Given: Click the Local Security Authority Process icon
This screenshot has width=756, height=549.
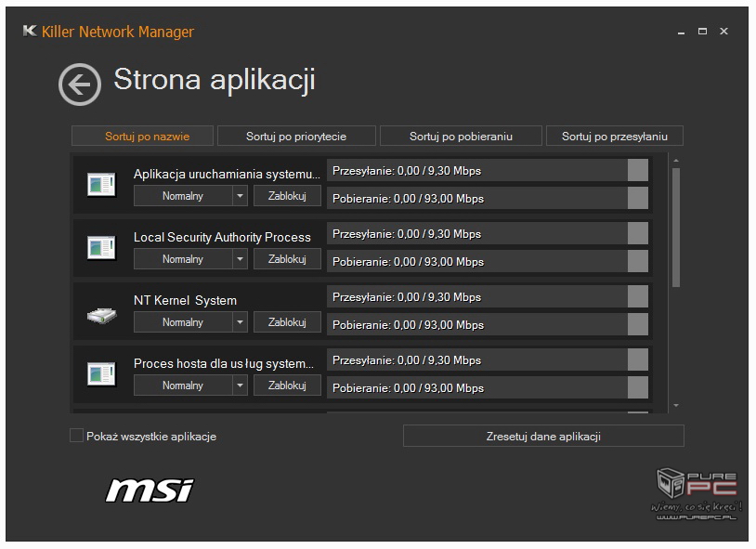Looking at the screenshot, I should click(101, 248).
